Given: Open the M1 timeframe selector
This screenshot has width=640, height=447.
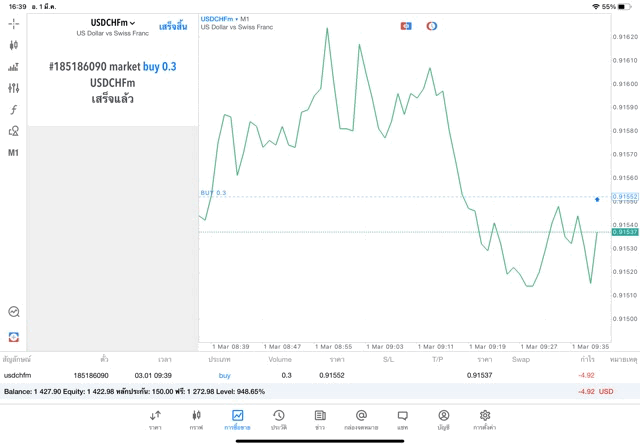Looking at the screenshot, I should [x=14, y=153].
